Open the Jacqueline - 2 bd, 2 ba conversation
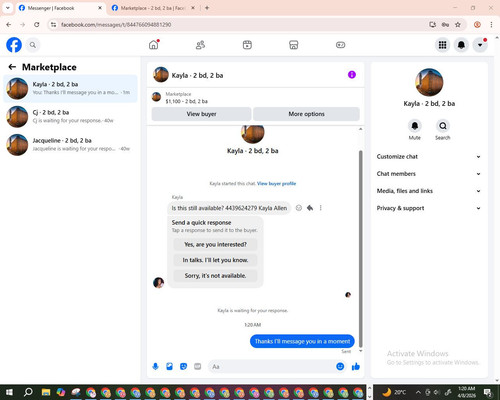Image resolution: width=500 pixels, height=400 pixels. pos(70,144)
